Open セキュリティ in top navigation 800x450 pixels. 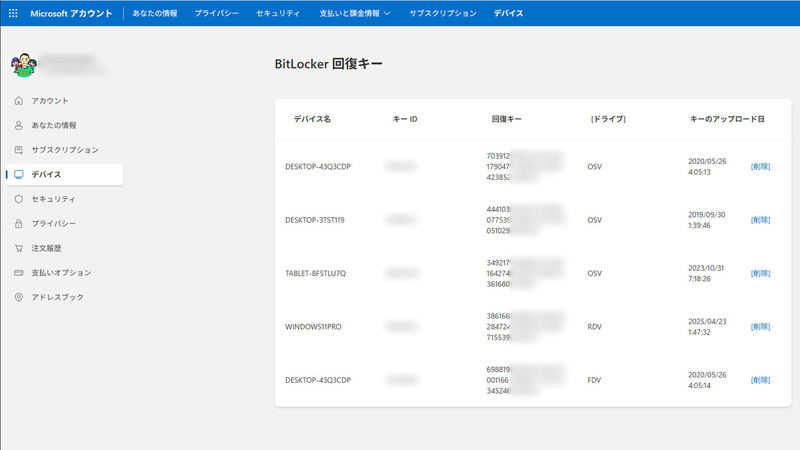coord(278,13)
